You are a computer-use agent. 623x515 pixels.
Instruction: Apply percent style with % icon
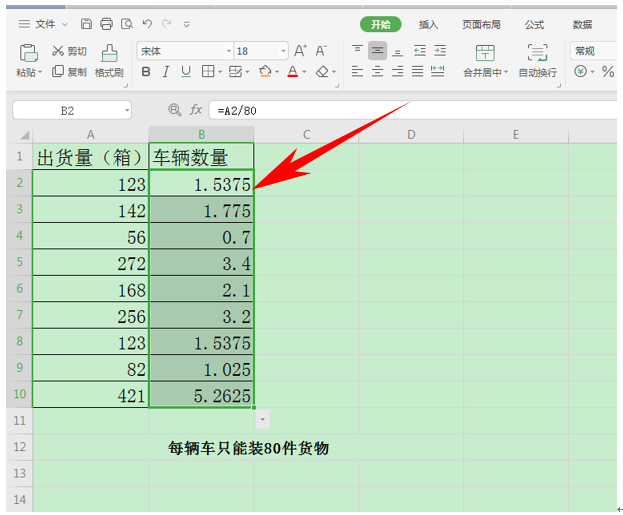[608, 72]
